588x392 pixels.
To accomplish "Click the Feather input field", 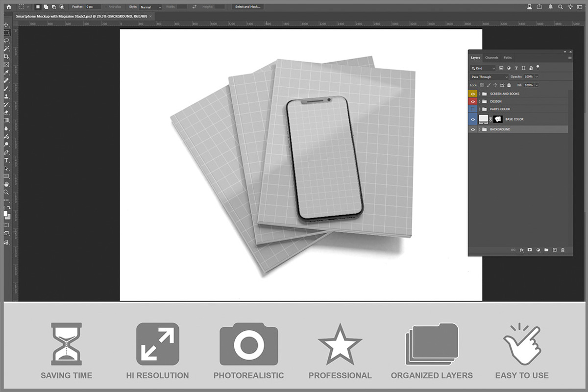I will pos(94,7).
